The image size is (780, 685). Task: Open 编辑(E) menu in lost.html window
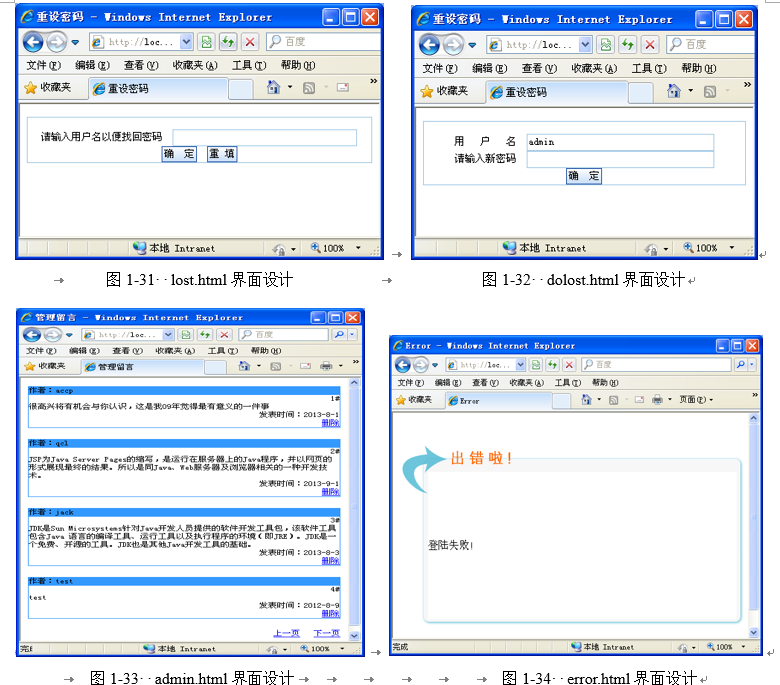click(92, 65)
